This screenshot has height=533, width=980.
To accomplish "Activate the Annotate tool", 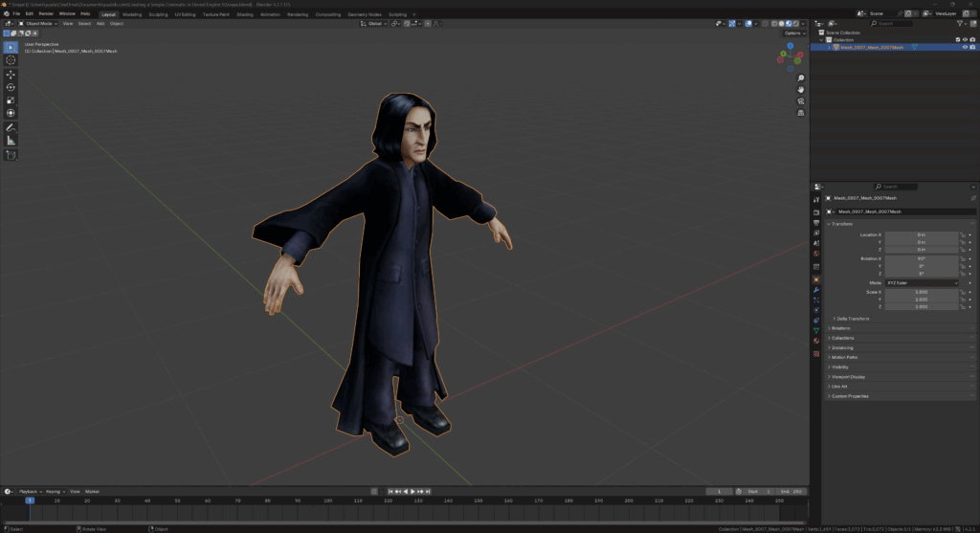I will 11,127.
